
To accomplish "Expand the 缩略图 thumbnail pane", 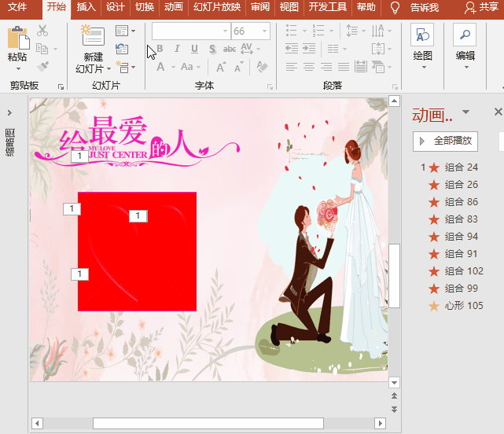I will [x=10, y=113].
